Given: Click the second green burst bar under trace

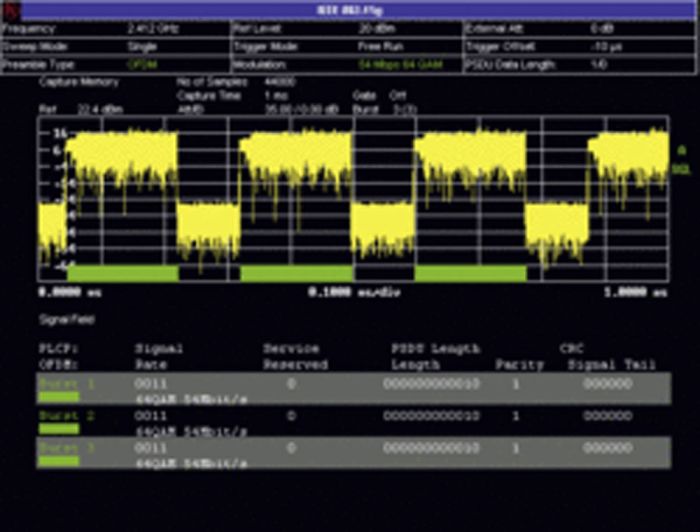Looking at the screenshot, I should click(297, 274).
